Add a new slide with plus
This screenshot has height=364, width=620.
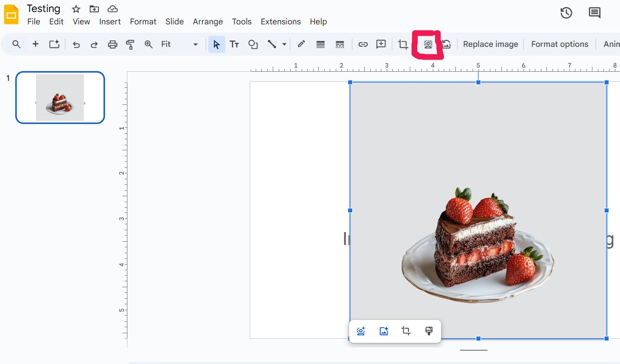tap(35, 44)
